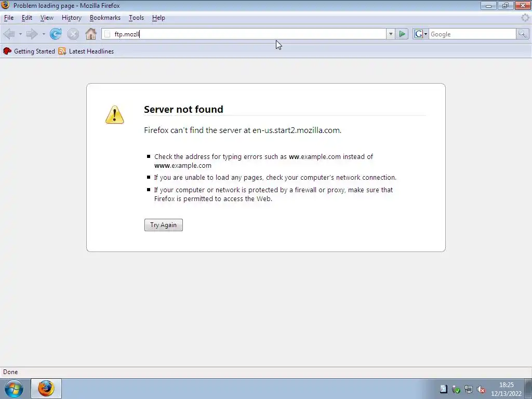Open the Forward history dropdown arrow

point(44,34)
